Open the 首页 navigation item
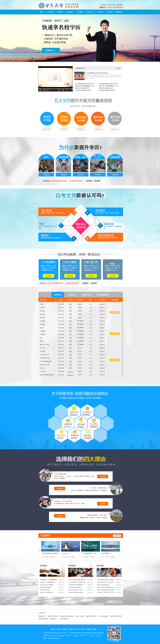 pos(42,12)
